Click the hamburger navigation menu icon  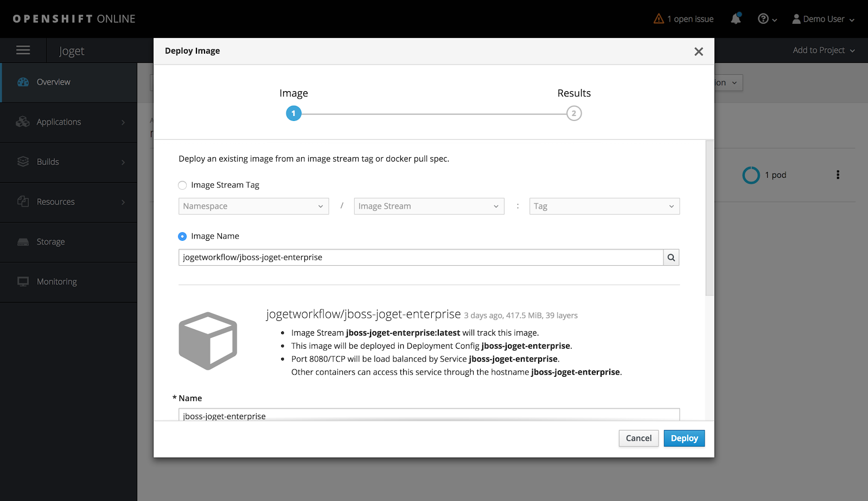23,50
